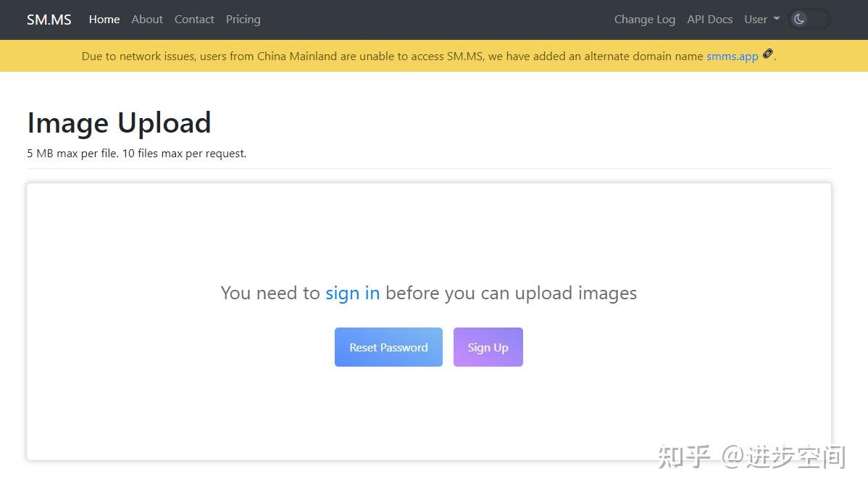Click the Reset Password button

click(388, 347)
